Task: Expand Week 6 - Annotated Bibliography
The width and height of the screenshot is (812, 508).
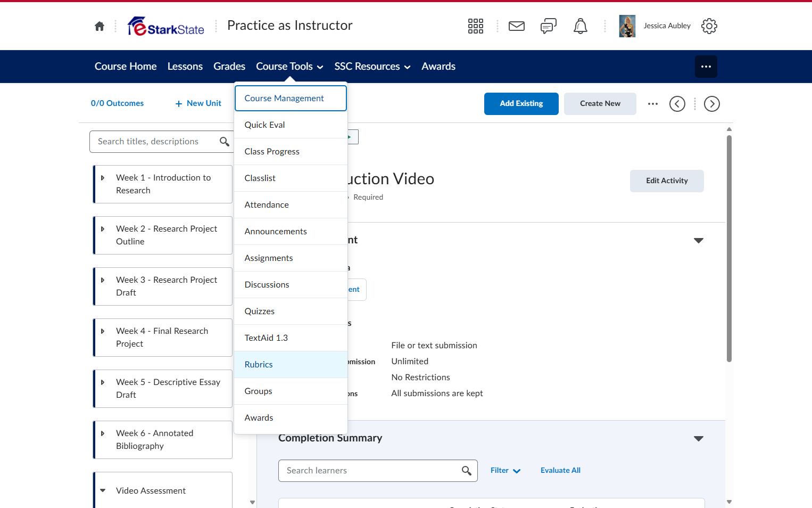Action: click(x=103, y=433)
